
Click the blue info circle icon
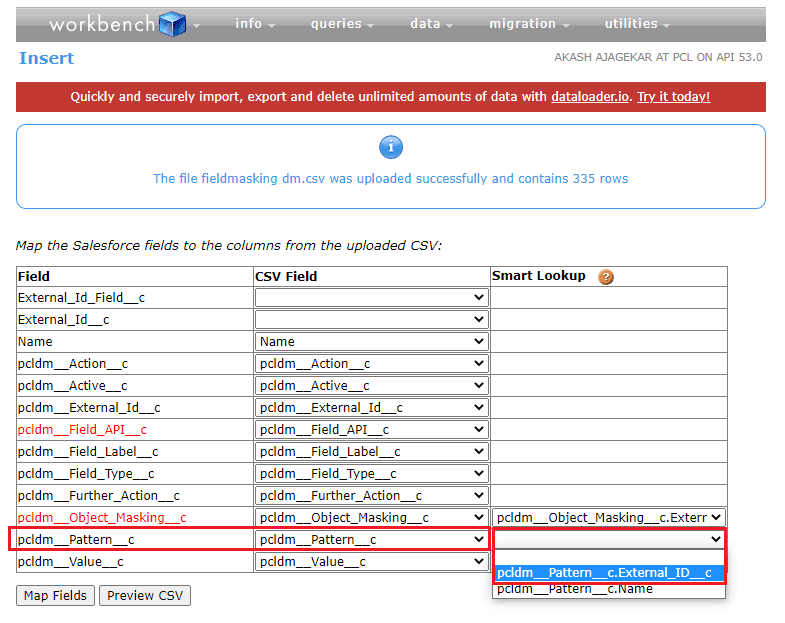[x=391, y=148]
